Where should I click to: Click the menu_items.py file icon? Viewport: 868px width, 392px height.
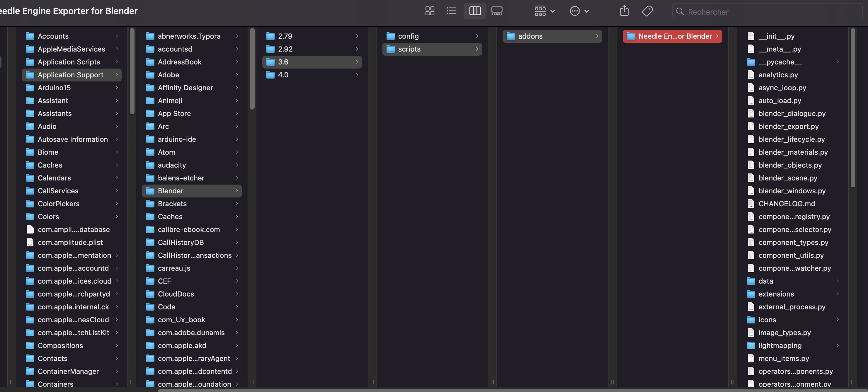[751, 358]
